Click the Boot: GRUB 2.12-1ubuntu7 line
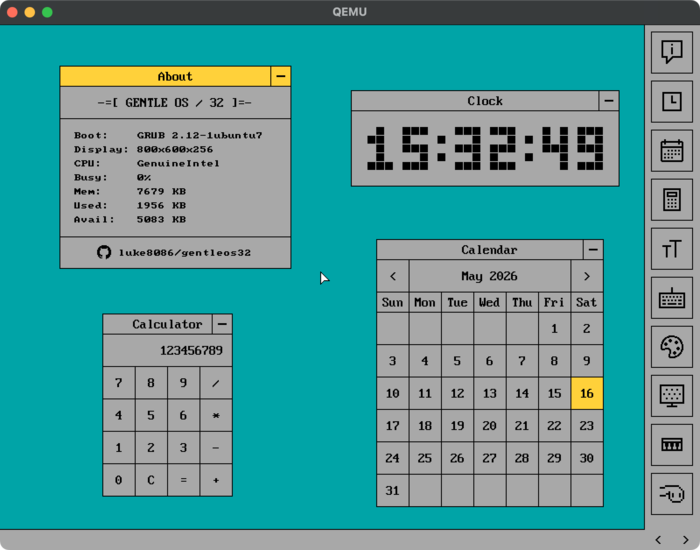Screen dimensions: 700x550 click(168, 135)
